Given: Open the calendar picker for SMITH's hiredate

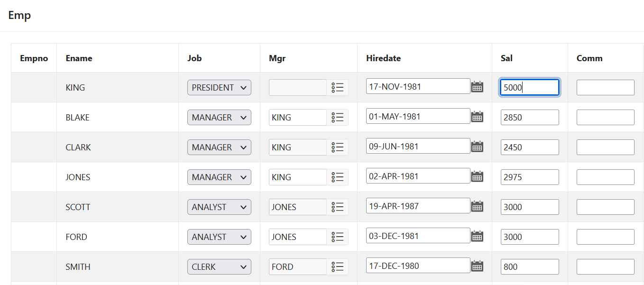Looking at the screenshot, I should click(478, 266).
